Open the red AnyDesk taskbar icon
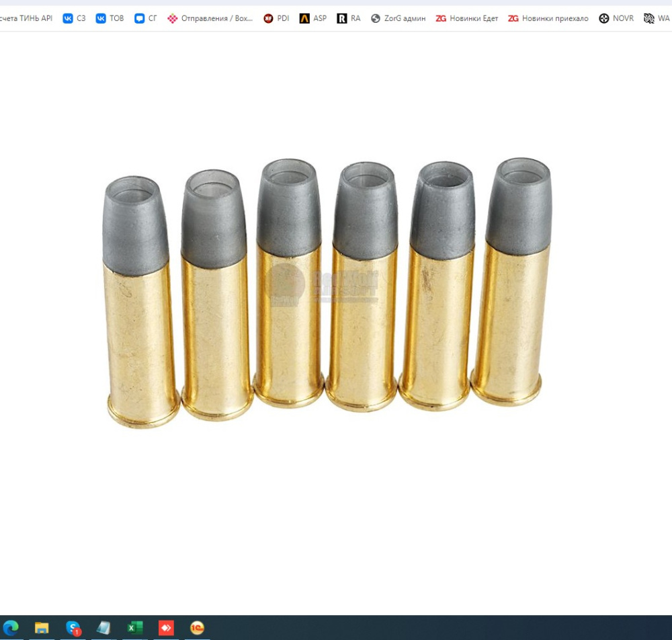This screenshot has width=672, height=640. pyautogui.click(x=166, y=628)
